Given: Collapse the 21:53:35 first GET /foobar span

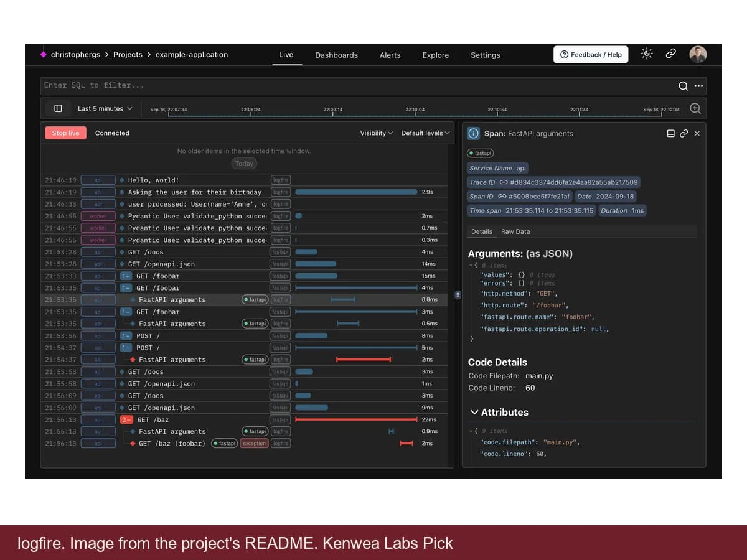Looking at the screenshot, I should (x=126, y=288).
